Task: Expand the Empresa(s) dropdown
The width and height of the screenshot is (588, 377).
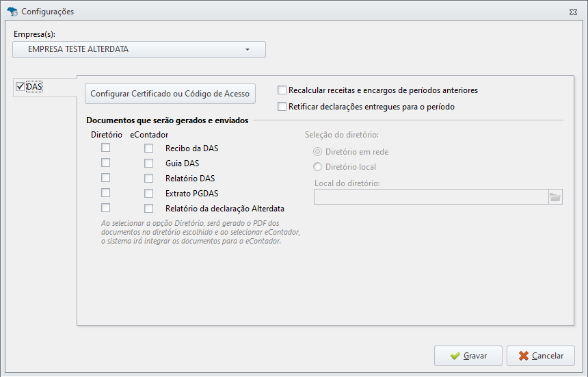Action: (139, 49)
